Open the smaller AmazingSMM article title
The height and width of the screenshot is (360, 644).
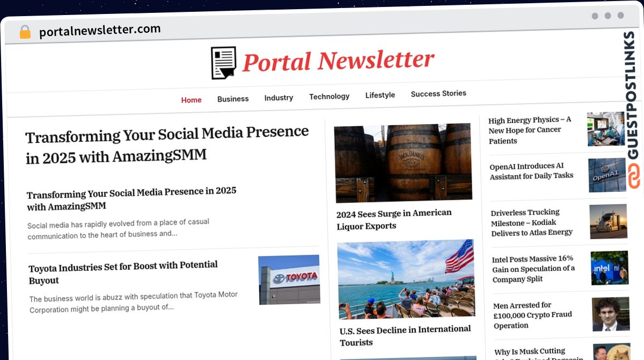pyautogui.click(x=131, y=198)
